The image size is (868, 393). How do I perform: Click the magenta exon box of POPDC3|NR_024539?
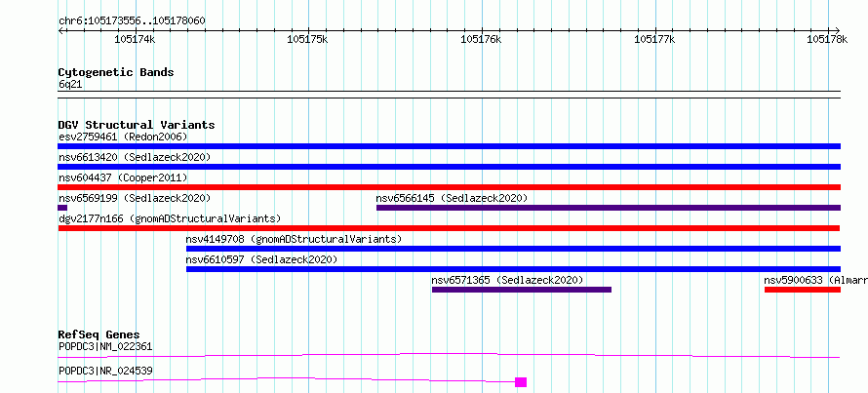click(521, 382)
